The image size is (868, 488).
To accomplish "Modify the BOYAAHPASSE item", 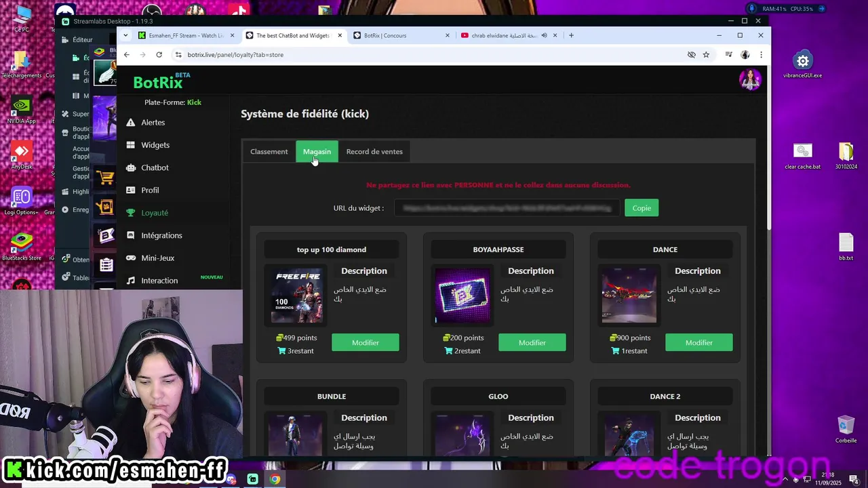I will (x=532, y=343).
